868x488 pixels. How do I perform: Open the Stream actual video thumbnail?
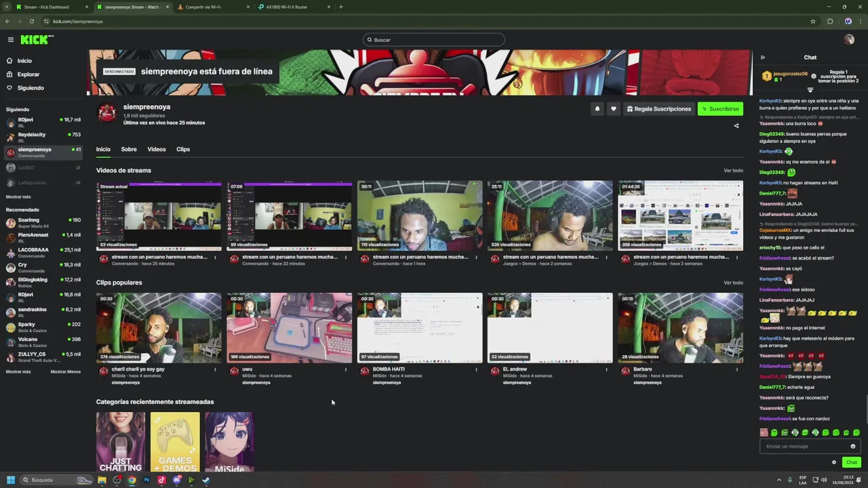159,216
